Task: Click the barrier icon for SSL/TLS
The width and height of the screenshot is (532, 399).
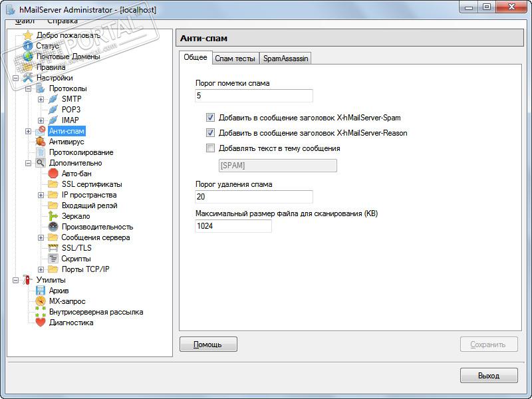Action: coord(53,248)
